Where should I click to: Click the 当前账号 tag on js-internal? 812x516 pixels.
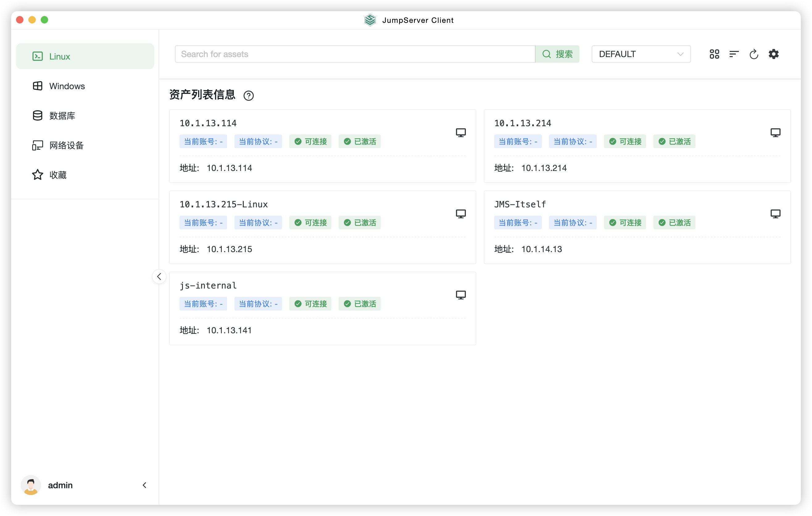point(203,304)
